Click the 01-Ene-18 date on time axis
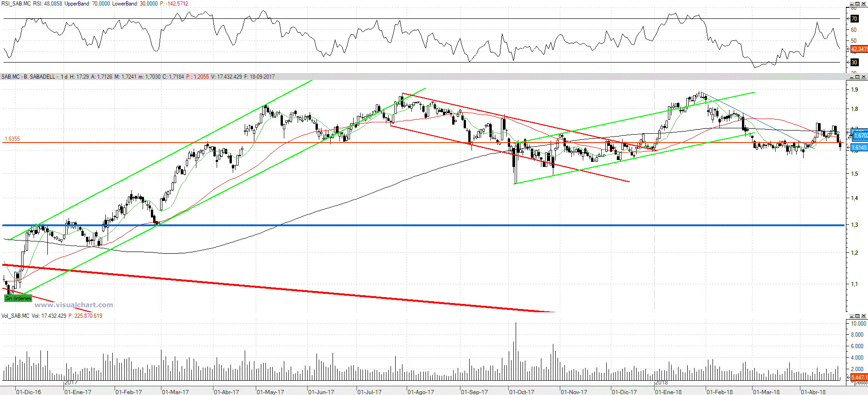Viewport: 868px width, 395px height. tap(668, 392)
